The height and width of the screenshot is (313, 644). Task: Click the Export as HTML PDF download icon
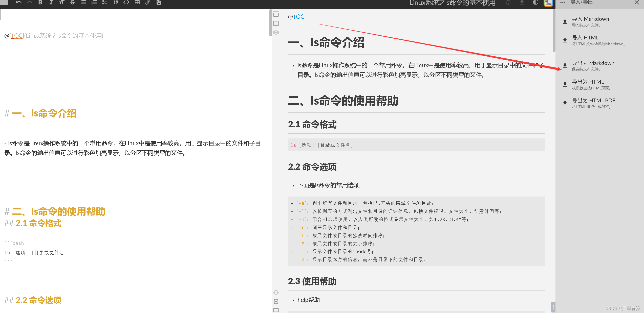click(565, 103)
